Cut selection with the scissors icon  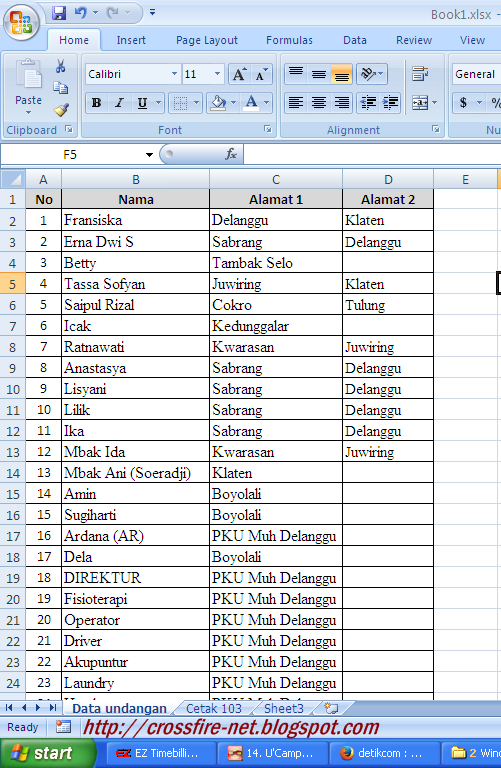(61, 66)
